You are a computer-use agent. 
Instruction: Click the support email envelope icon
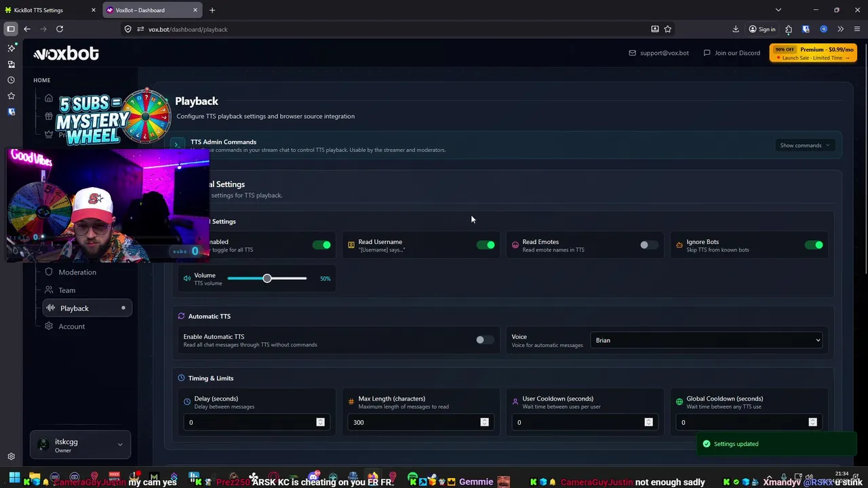[633, 53]
